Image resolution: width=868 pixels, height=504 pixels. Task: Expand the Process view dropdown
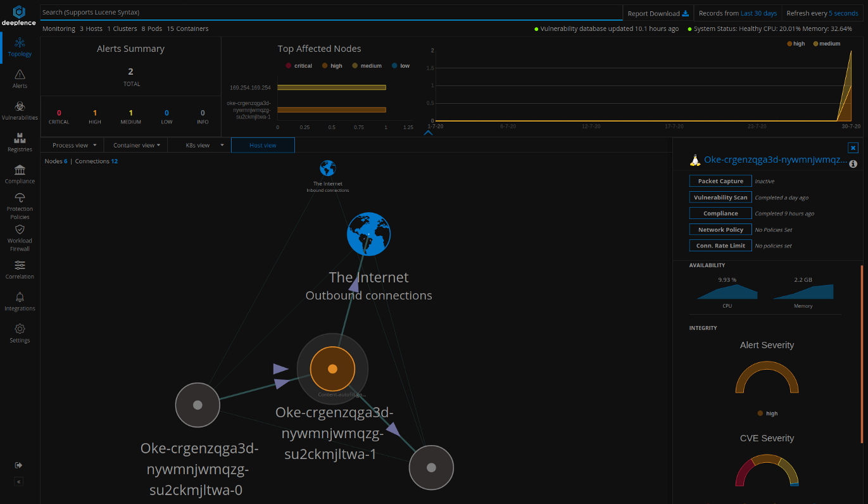(x=72, y=145)
